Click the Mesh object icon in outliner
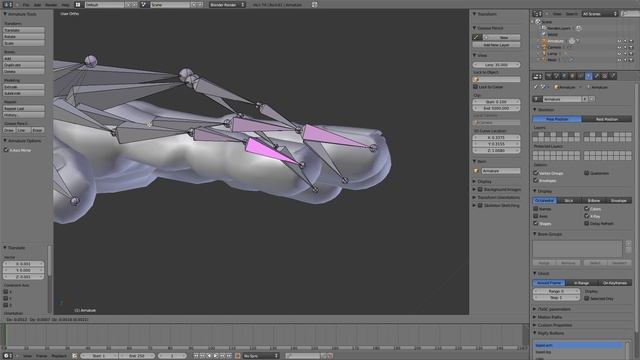This screenshot has width=640, height=360. click(544, 60)
